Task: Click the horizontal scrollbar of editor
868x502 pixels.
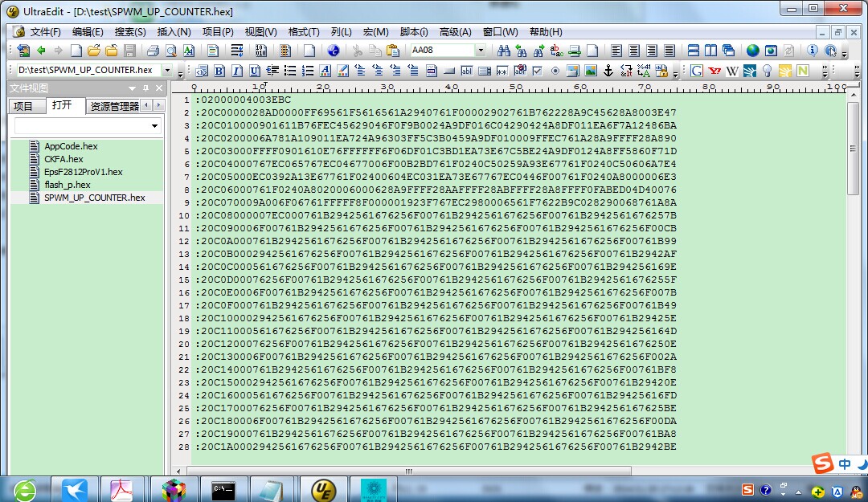Action: point(409,471)
